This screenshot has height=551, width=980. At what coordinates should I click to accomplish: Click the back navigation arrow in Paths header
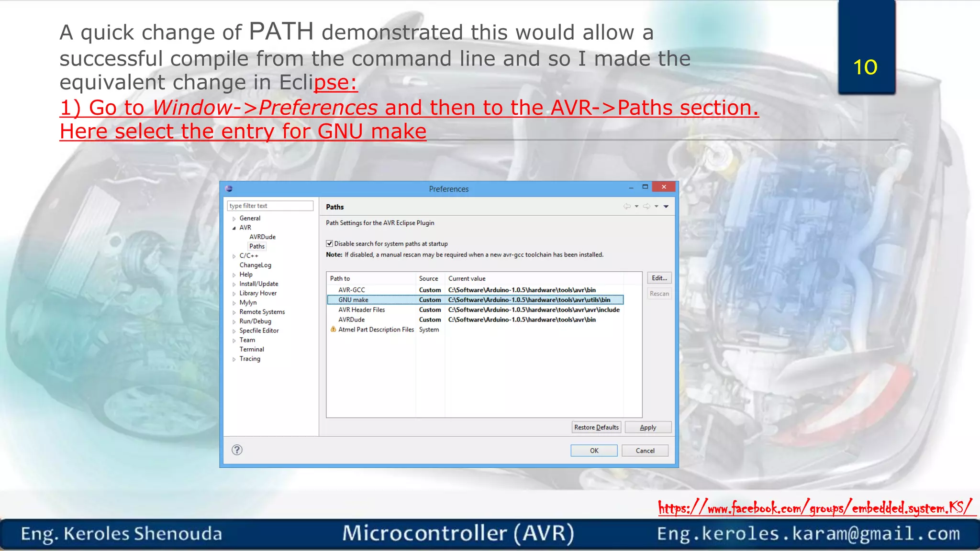click(x=627, y=206)
